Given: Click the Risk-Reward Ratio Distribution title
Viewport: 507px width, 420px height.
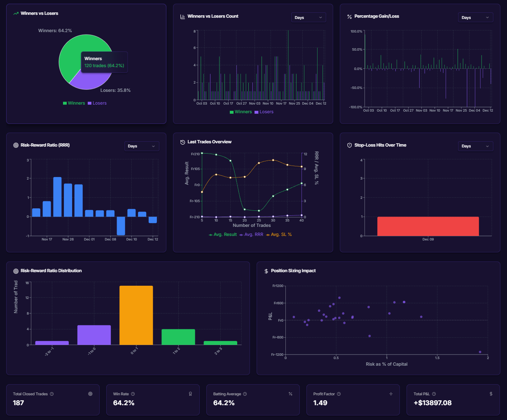Looking at the screenshot, I should (x=51, y=271).
